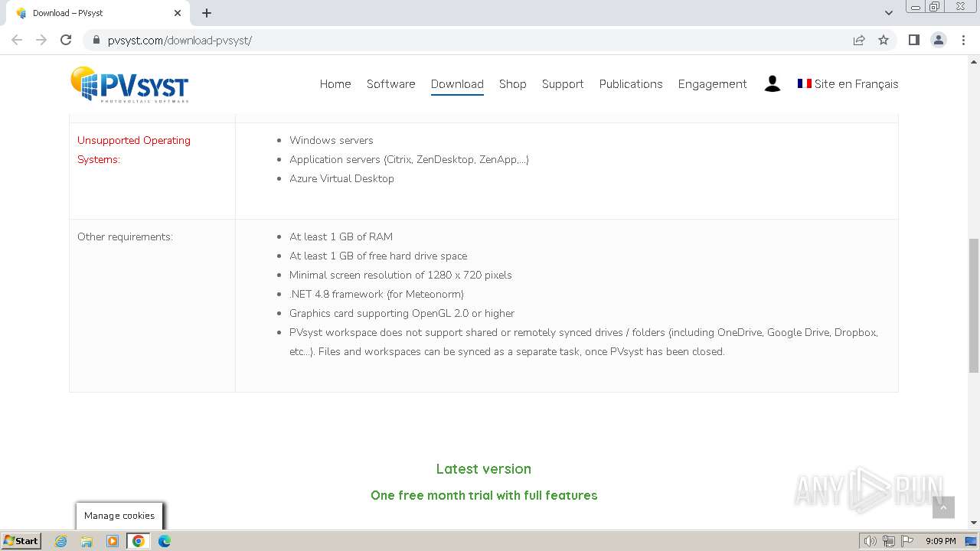
Task: Click the vertical scrollbar thumb
Action: [974, 305]
